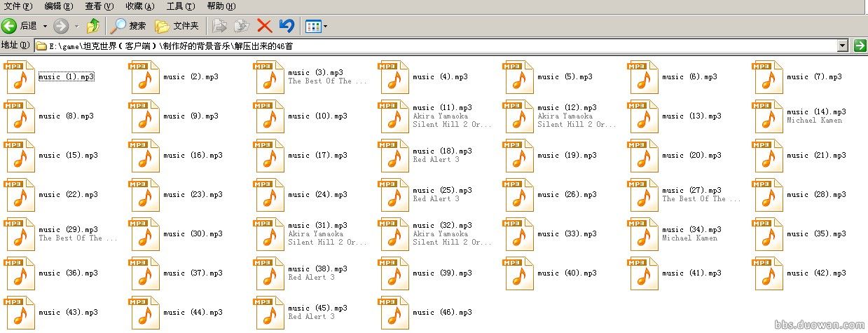Click inside the address path field
The width and height of the screenshot is (868, 333).
click(x=420, y=46)
